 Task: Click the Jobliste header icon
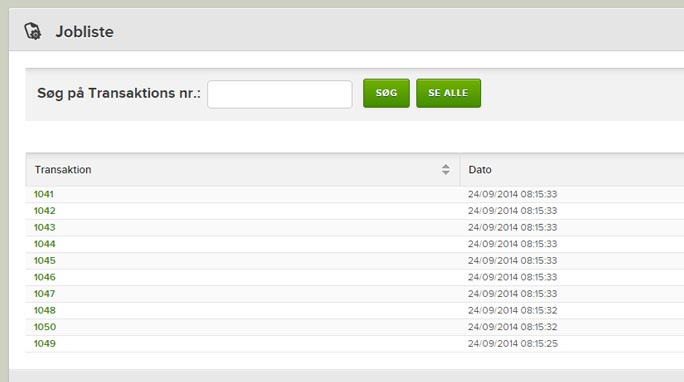33,31
